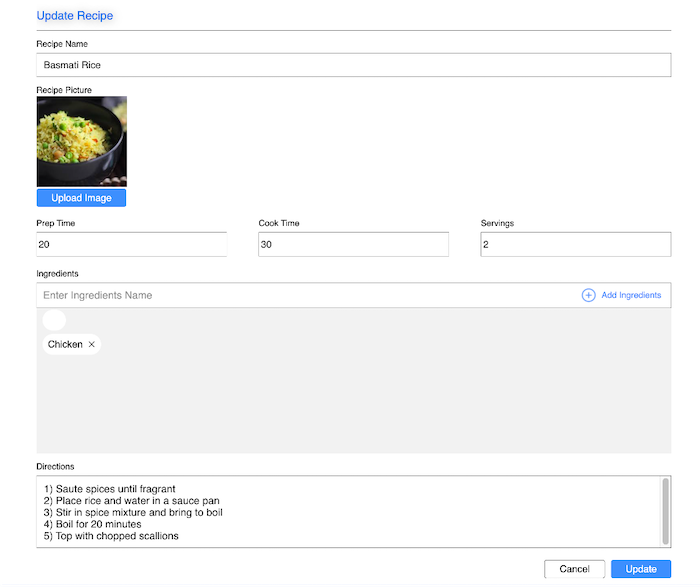Click the Add Ingredients link text

[631, 295]
